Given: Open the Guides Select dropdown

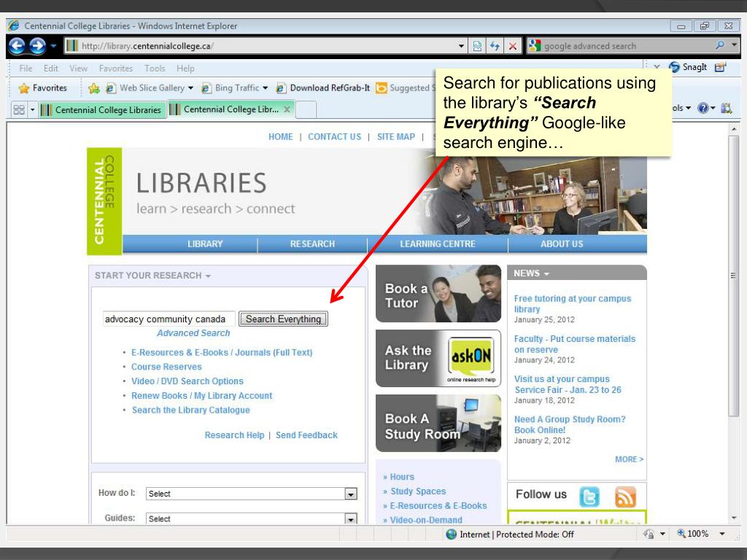Looking at the screenshot, I should pos(251,518).
